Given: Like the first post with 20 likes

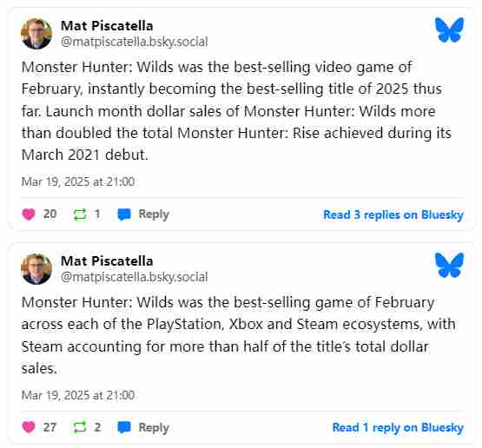Looking at the screenshot, I should pos(29,214).
